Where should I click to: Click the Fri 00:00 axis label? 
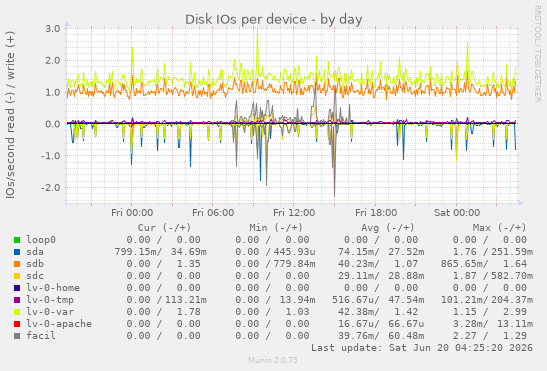[132, 213]
